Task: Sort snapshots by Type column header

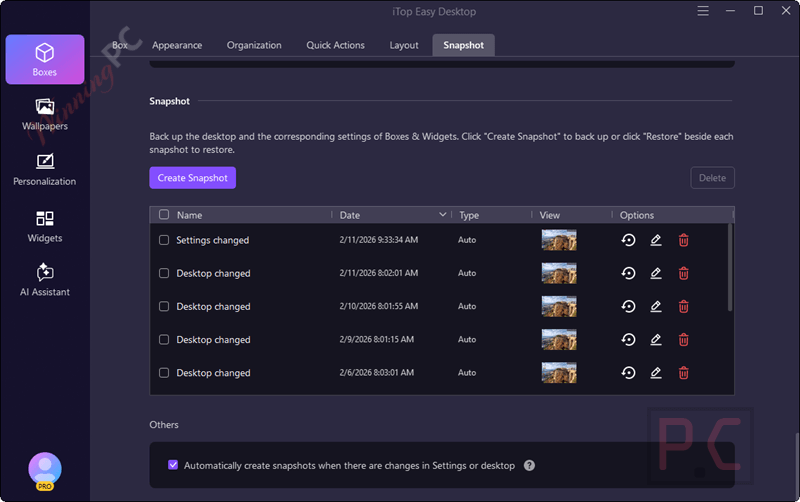Action: (469, 215)
